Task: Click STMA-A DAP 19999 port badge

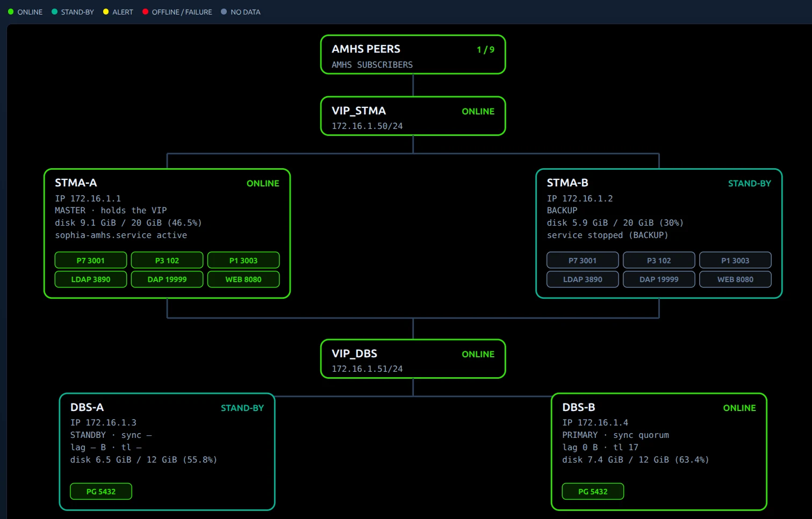Action: pyautogui.click(x=167, y=279)
